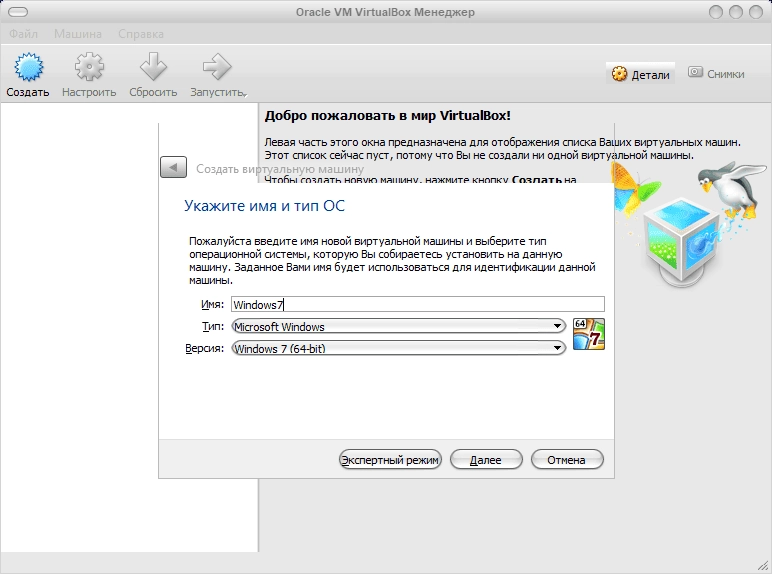This screenshot has width=772, height=574.
Task: Click the Отмена button
Action: [x=567, y=460]
